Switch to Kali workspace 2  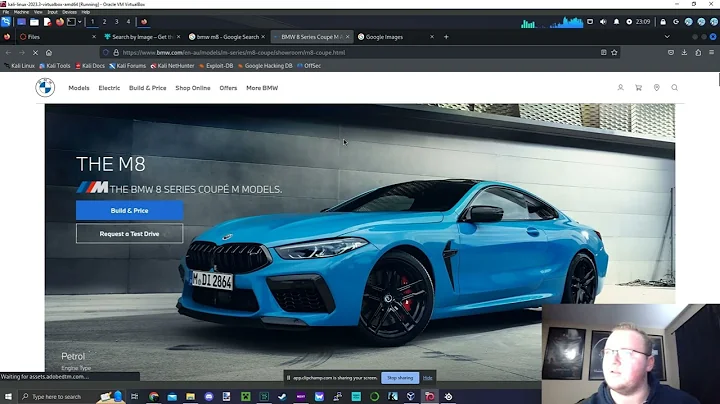[x=104, y=22]
